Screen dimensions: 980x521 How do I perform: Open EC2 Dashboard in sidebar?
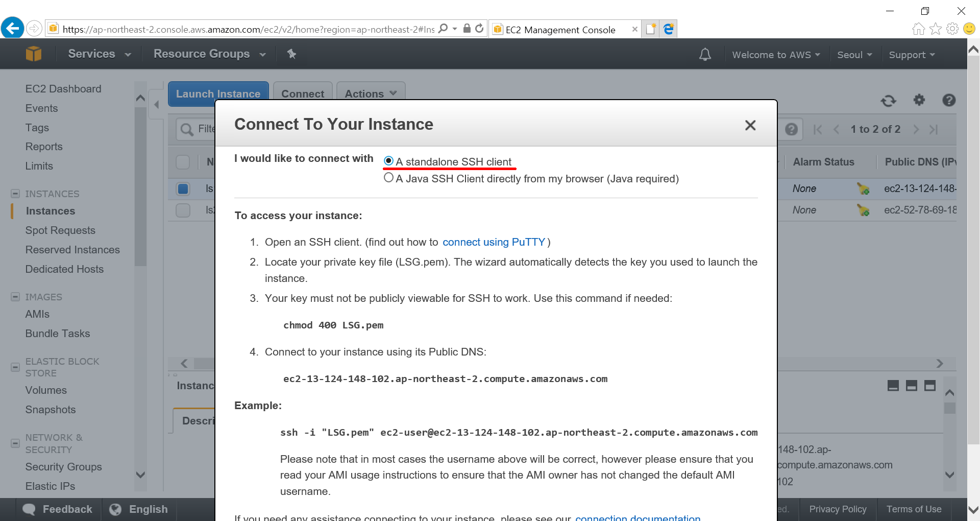(63, 89)
